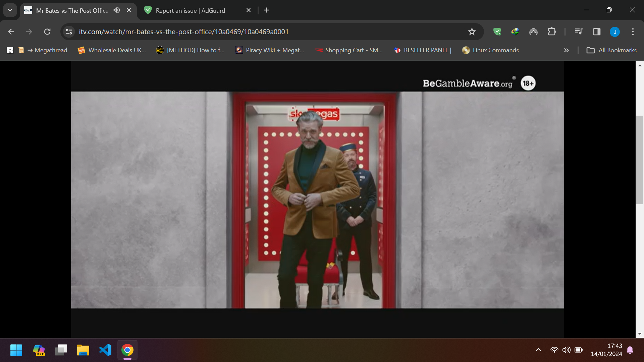Open the Windows Start menu
This screenshot has width=644, height=362.
(x=16, y=350)
